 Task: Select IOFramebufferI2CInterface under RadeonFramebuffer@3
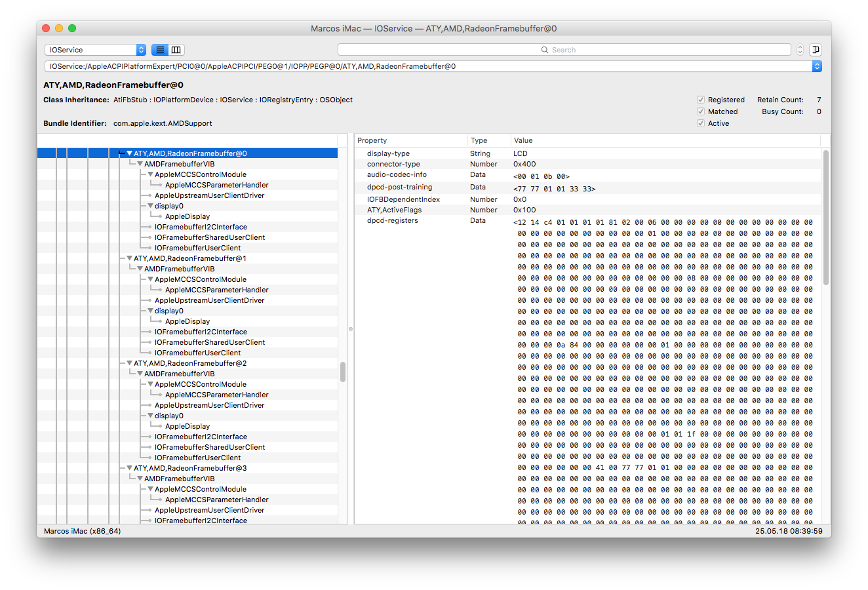tap(201, 521)
